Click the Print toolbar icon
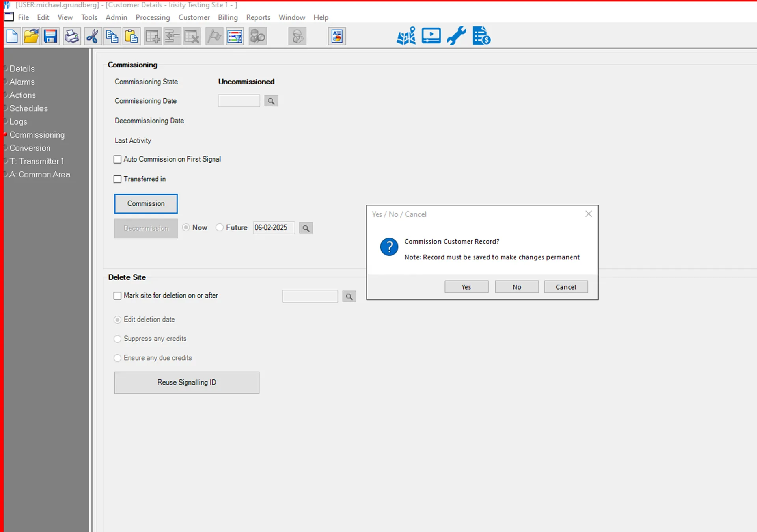Viewport: 757px width, 532px height. click(x=72, y=36)
